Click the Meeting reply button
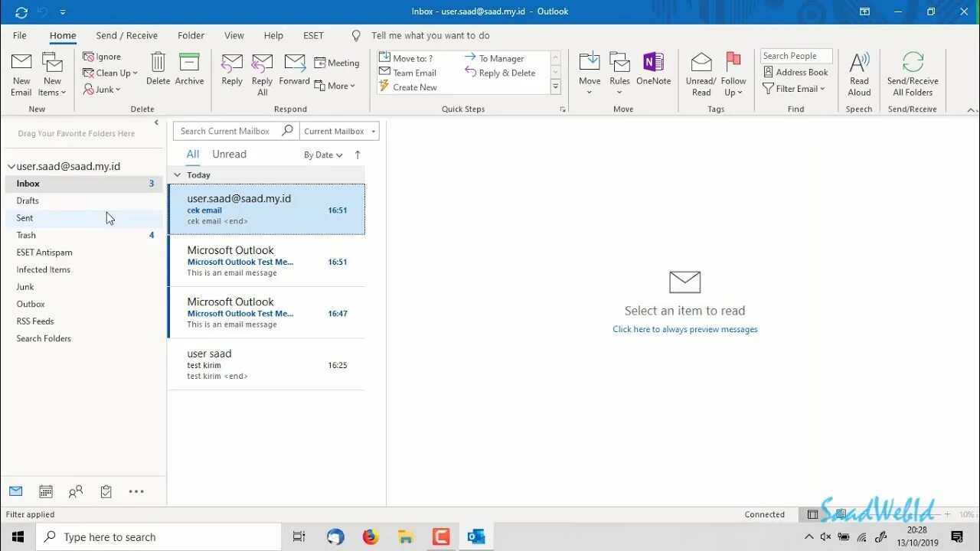Image resolution: width=980 pixels, height=551 pixels. [337, 64]
